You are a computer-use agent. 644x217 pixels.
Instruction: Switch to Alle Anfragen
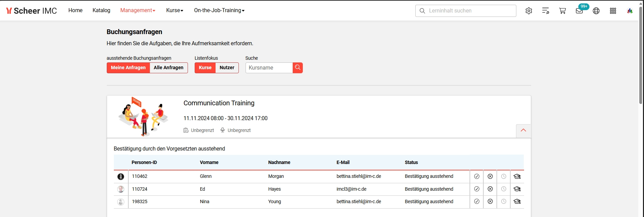click(x=169, y=68)
